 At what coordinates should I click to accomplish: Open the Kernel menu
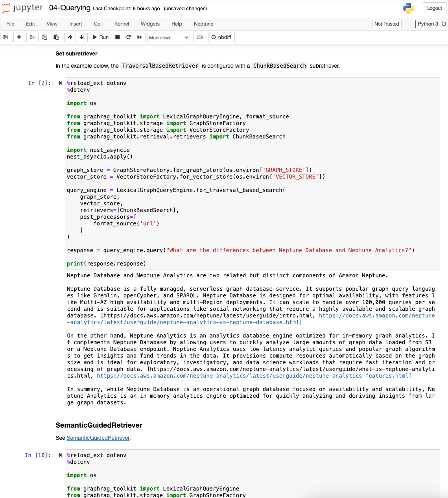[x=122, y=24]
